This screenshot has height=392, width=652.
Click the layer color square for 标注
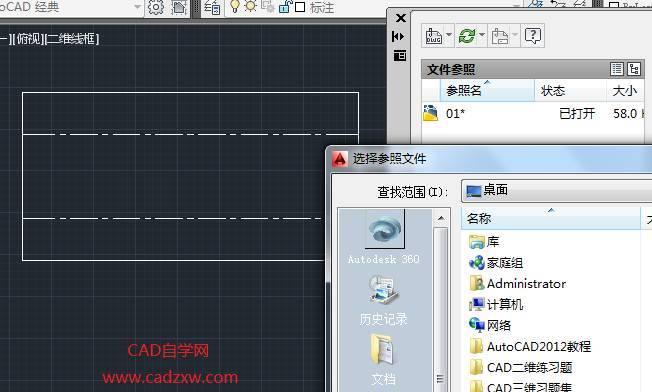point(300,7)
